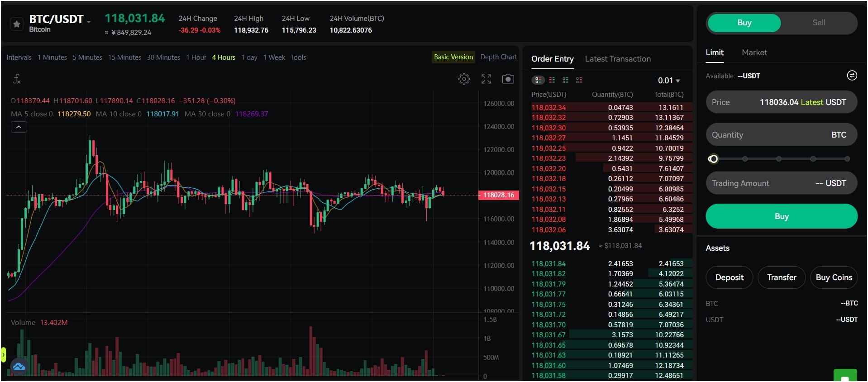Open the indicators fx function icon

tap(17, 79)
